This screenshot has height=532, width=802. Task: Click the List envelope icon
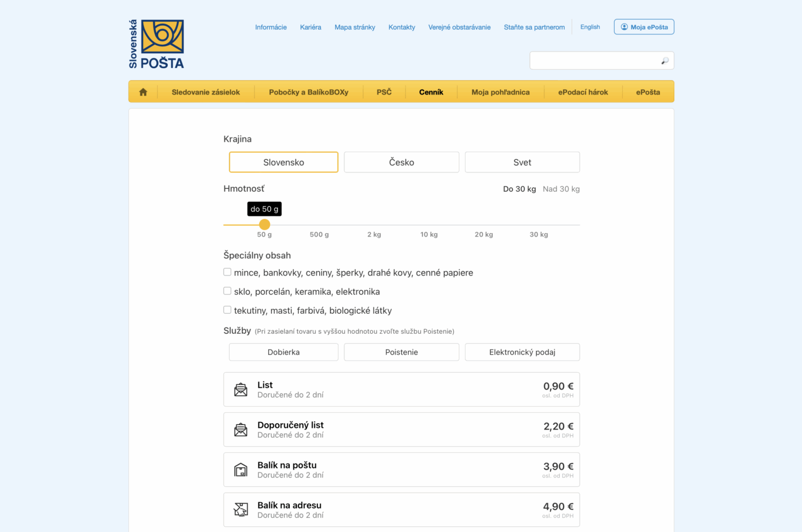[x=241, y=390]
